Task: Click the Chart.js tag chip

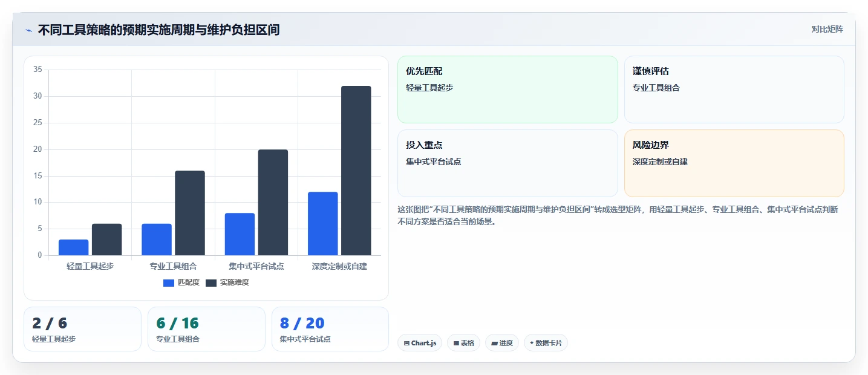Action: point(420,343)
